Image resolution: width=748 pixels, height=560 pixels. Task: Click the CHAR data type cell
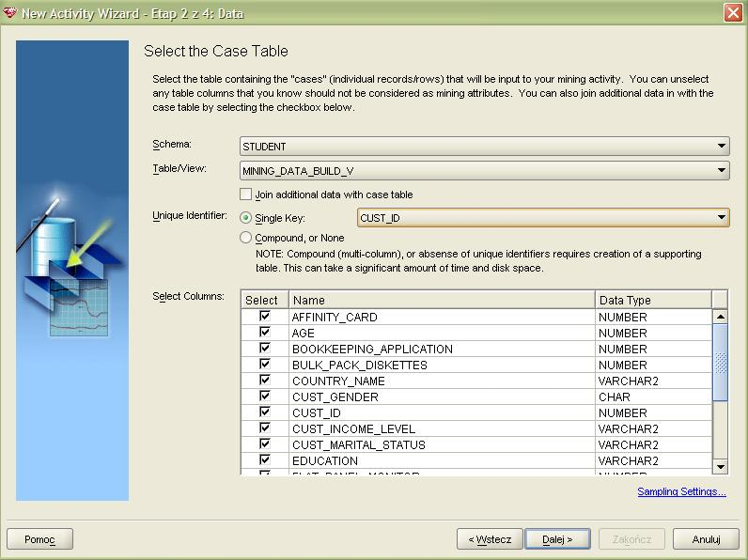653,397
